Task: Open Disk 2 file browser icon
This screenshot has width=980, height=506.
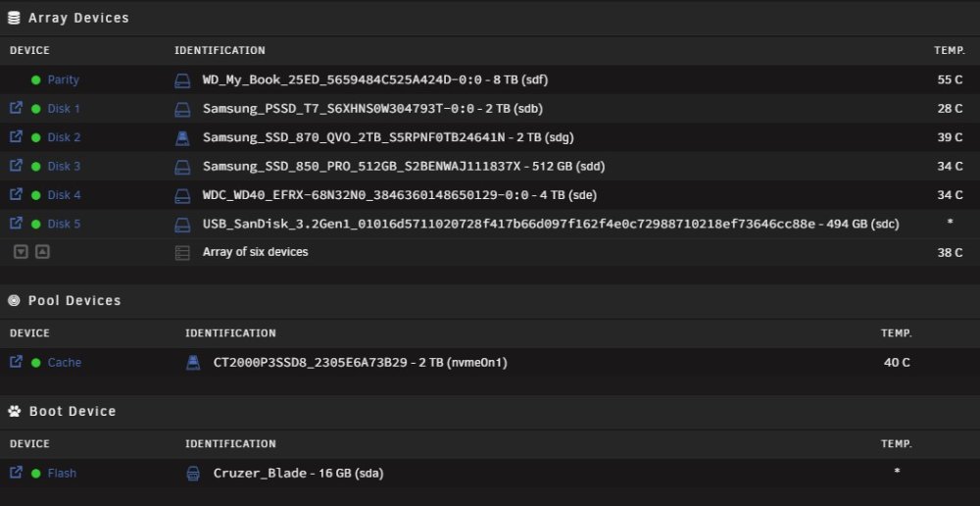Action: click(17, 136)
